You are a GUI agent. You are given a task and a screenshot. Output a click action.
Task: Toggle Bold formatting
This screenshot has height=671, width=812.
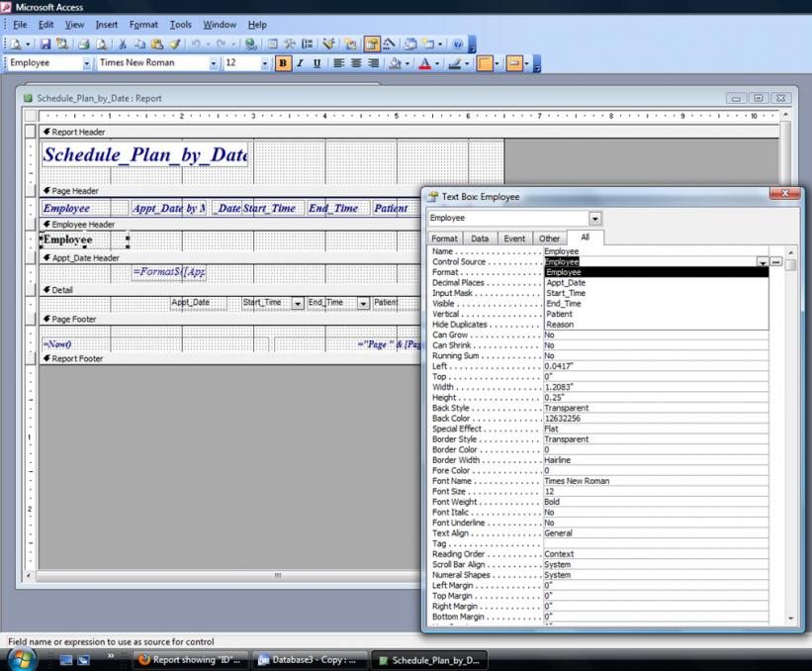[x=283, y=63]
